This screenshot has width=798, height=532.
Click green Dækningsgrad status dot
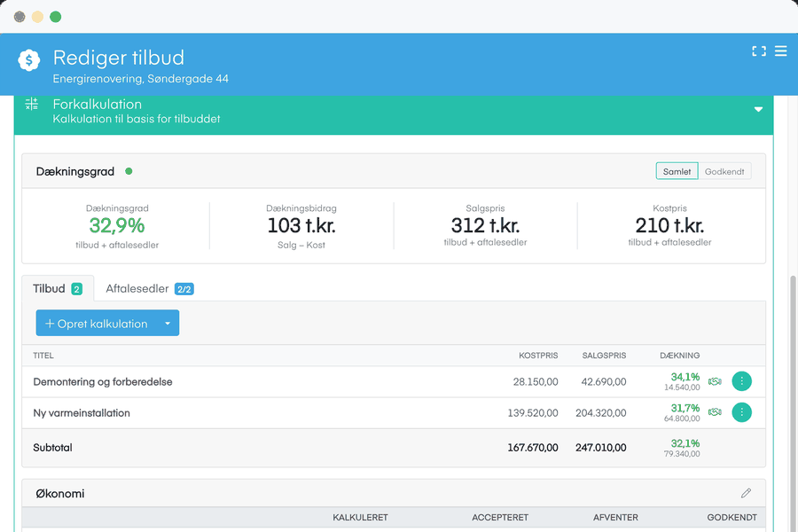click(x=129, y=171)
